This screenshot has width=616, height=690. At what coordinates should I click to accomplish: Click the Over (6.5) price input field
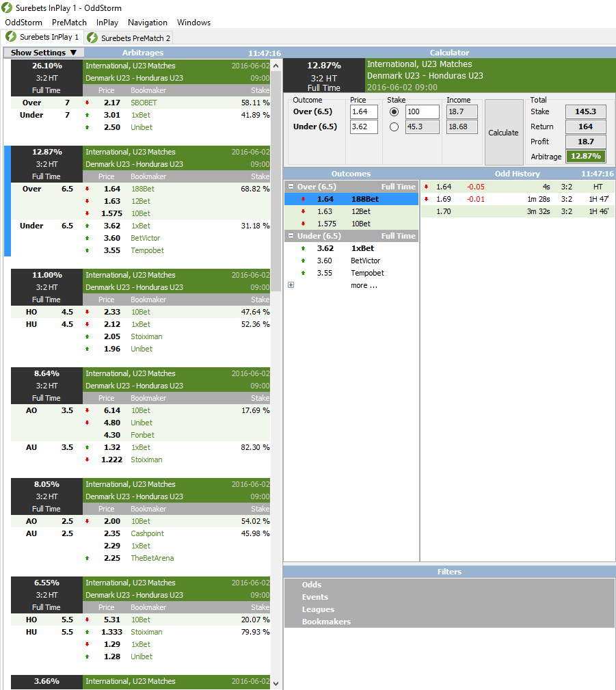coord(363,111)
